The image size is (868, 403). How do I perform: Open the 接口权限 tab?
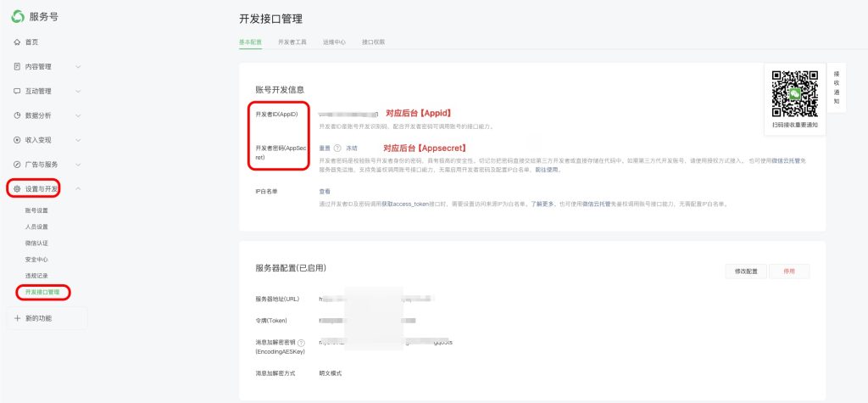[373, 42]
